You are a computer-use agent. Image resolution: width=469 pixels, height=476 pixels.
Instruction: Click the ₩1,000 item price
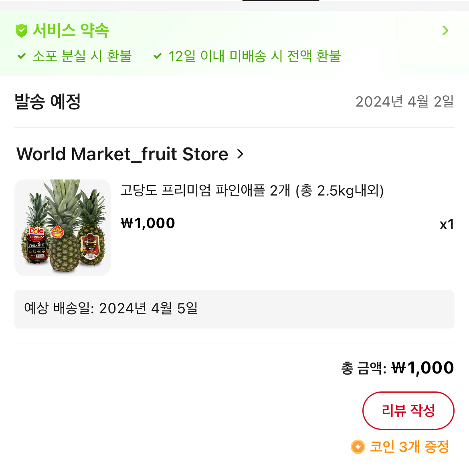[148, 223]
